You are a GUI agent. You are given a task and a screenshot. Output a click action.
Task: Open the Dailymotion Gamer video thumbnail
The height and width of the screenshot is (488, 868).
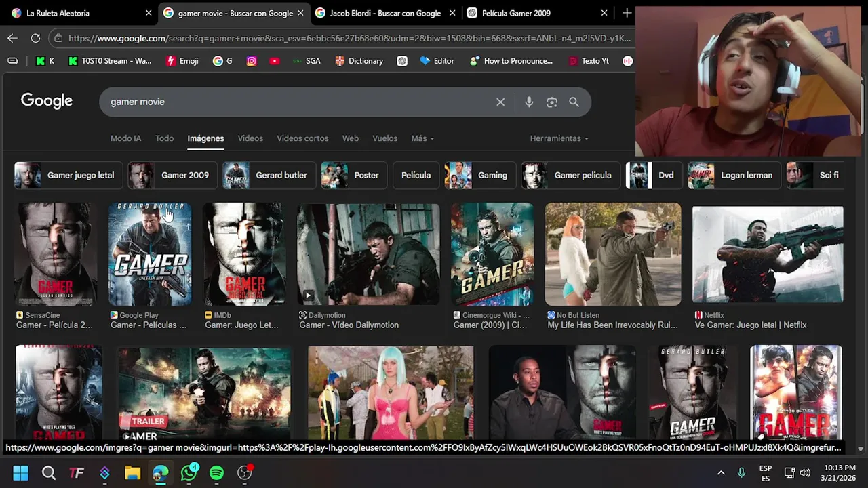point(368,254)
